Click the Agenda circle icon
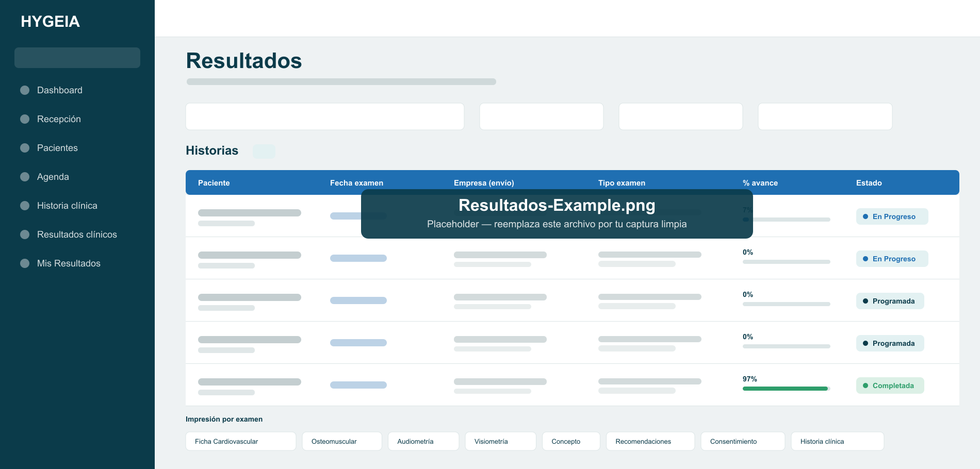This screenshot has width=980, height=469. tap(25, 177)
